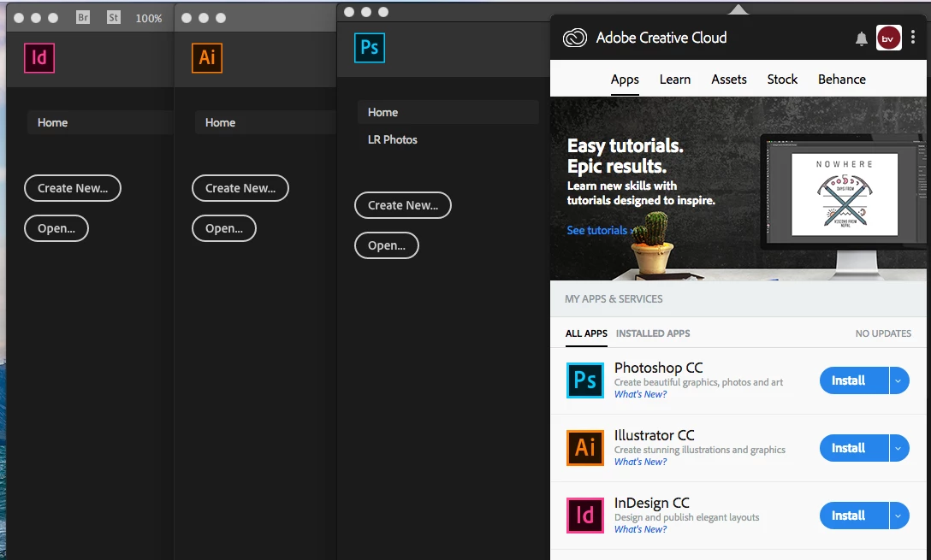Viewport: 931px width, 560px height.
Task: Expand the InDesign CC Install options arrow
Action: tap(899, 516)
